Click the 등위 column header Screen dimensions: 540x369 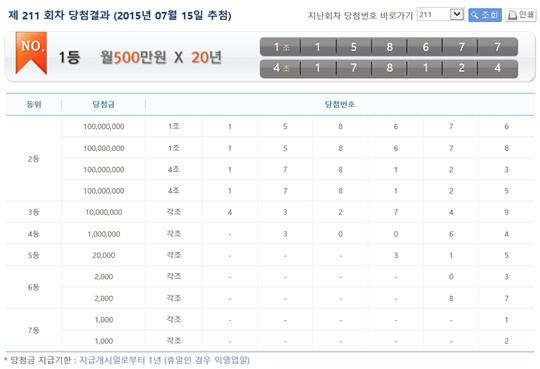(x=34, y=104)
